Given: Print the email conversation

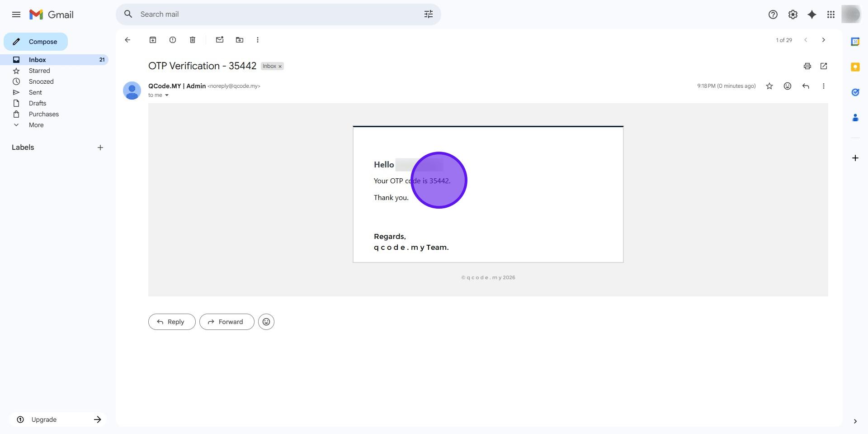Looking at the screenshot, I should (x=807, y=66).
